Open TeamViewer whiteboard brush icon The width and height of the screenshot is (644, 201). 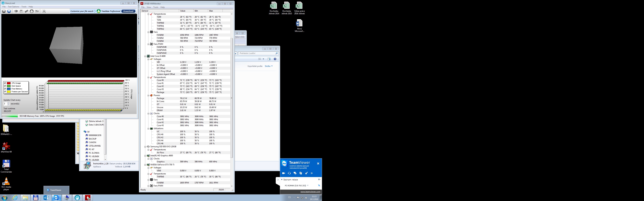pos(306,173)
